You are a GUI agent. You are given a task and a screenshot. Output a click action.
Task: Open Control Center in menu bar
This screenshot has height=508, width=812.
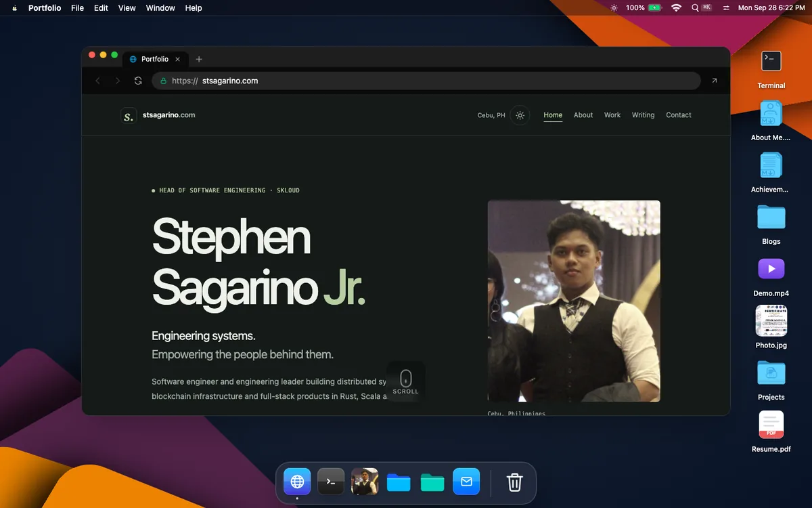(x=726, y=8)
